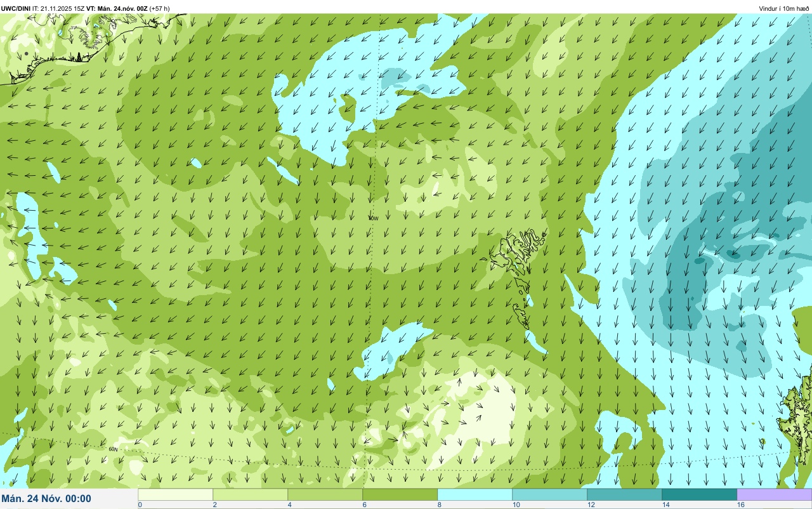Click the "UWC/DINI" model label in header
The width and height of the screenshot is (812, 509).
coord(16,8)
